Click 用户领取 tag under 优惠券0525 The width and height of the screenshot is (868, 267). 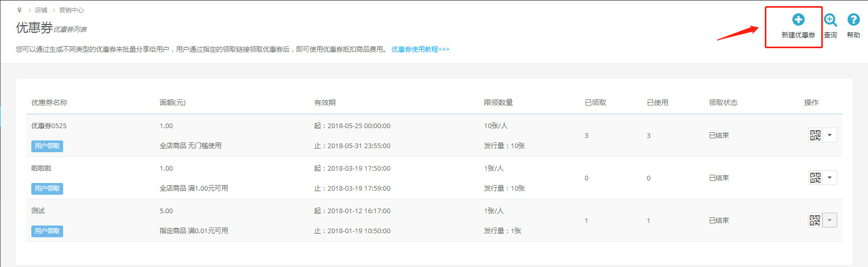(47, 146)
